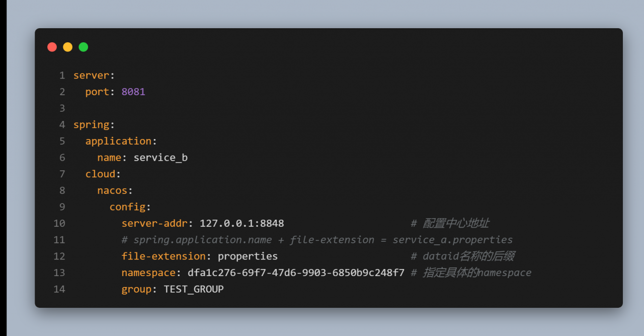The width and height of the screenshot is (644, 336).
Task: Click the empty line number 3
Action: coord(62,108)
